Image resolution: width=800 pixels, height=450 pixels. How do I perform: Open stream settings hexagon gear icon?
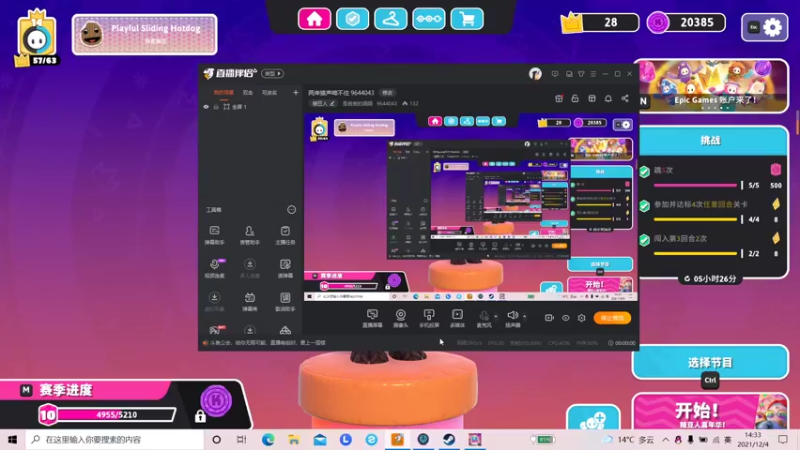point(582,318)
